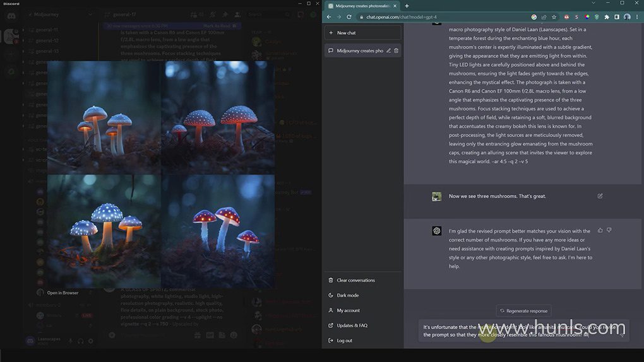Open the Threads icon in Discord header
Image resolution: width=644 pixels, height=362 pixels.
[193, 15]
